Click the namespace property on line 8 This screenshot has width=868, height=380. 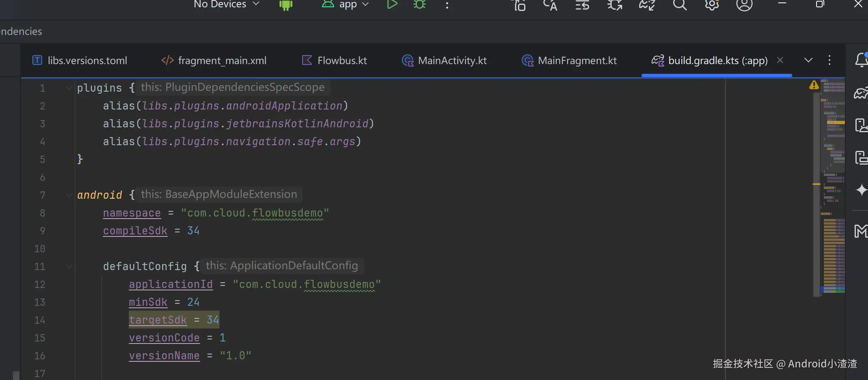pos(132,213)
